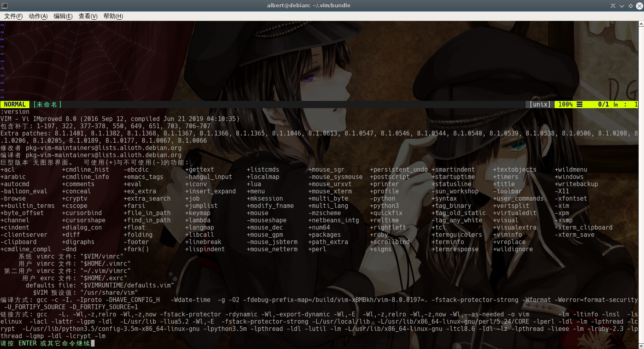Open the 帮助(H) menu
644x349 pixels.
113,16
